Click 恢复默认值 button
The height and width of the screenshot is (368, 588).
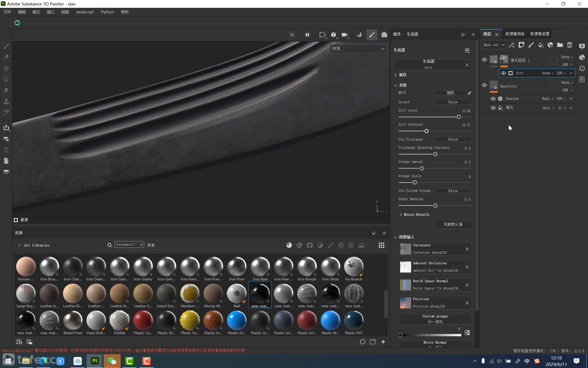[x=453, y=224]
